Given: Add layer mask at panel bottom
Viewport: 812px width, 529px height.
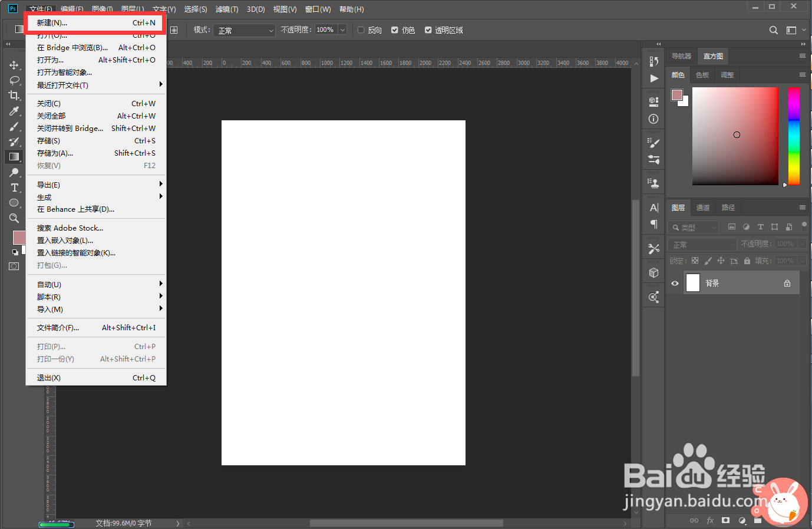Looking at the screenshot, I should (725, 520).
